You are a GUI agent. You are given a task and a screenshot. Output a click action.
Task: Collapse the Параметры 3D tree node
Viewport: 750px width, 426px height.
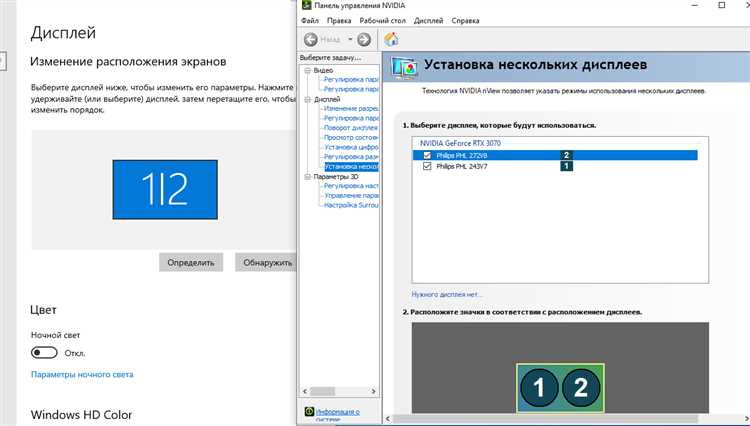[x=308, y=177]
